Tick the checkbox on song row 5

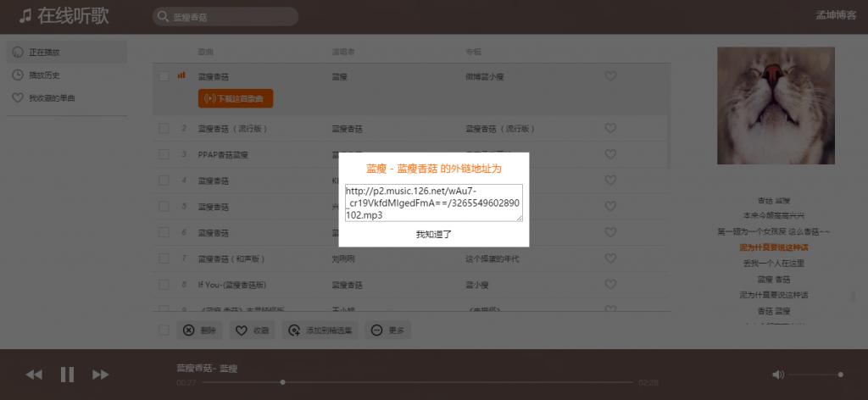pyautogui.click(x=164, y=207)
